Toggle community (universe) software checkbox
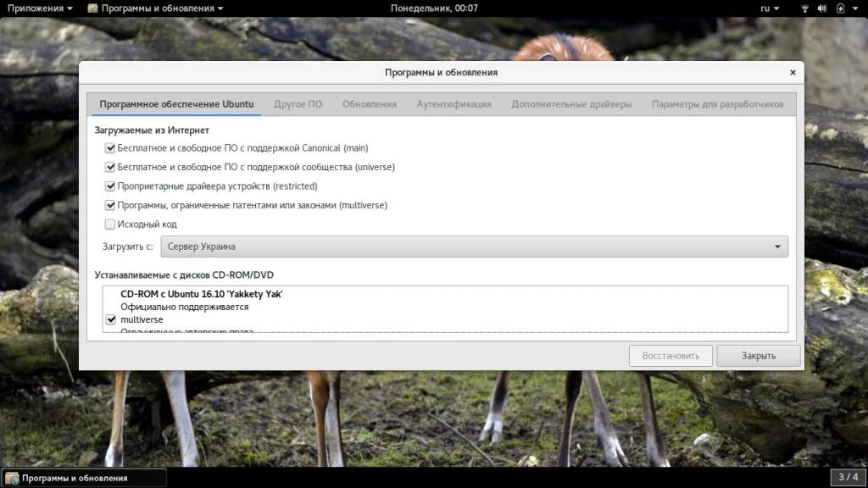 click(x=110, y=167)
